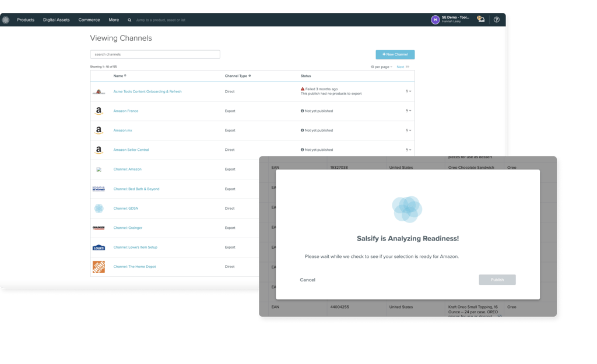Click the Lowe's channel logo icon
The image size is (597, 364).
[99, 248]
